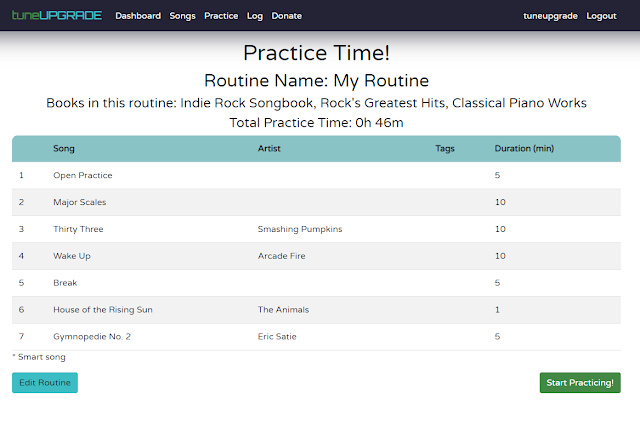Click the Smart song footnote text
This screenshot has height=425, width=640.
tap(39, 357)
